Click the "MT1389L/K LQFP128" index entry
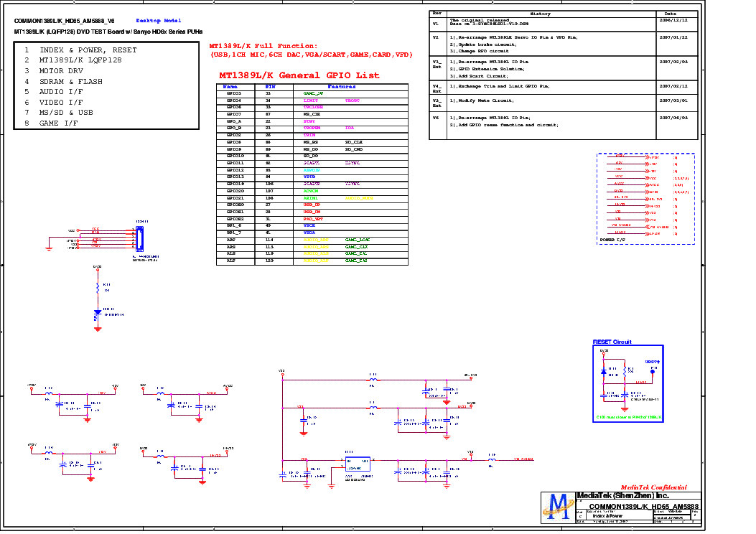The height and width of the screenshot is (534, 756). (73, 60)
